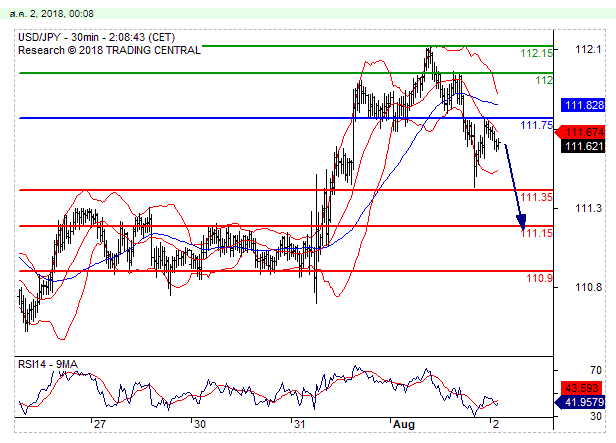Click the green 112 resistance label
The width and height of the screenshot is (616, 443).
(544, 80)
